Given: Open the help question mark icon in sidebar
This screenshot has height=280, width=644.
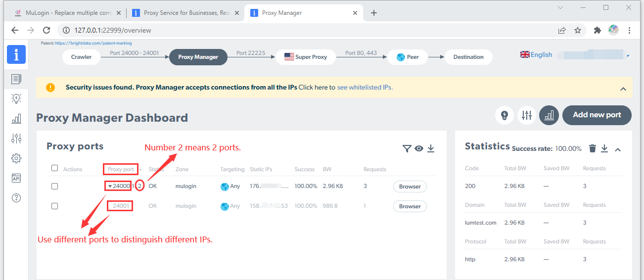Looking at the screenshot, I should coord(16,198).
